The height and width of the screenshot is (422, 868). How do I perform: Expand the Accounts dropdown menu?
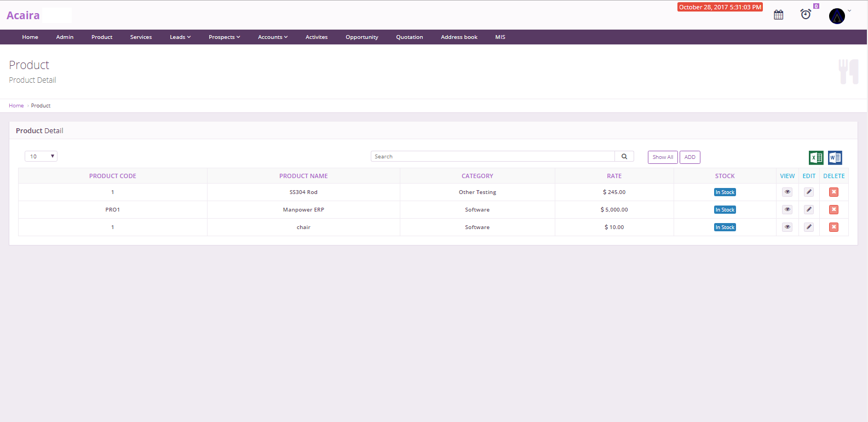[273, 37]
